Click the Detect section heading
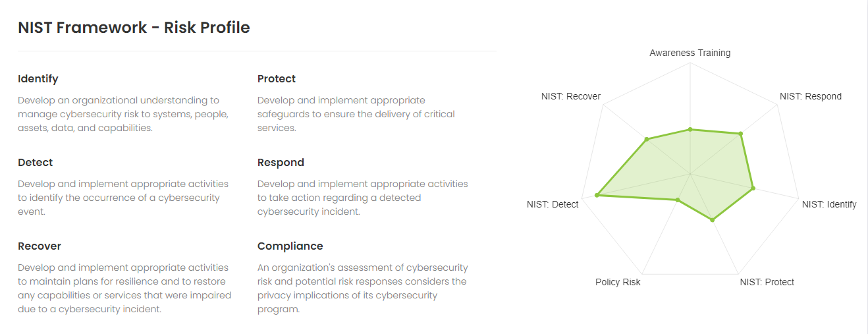The image size is (868, 334). pos(36,162)
